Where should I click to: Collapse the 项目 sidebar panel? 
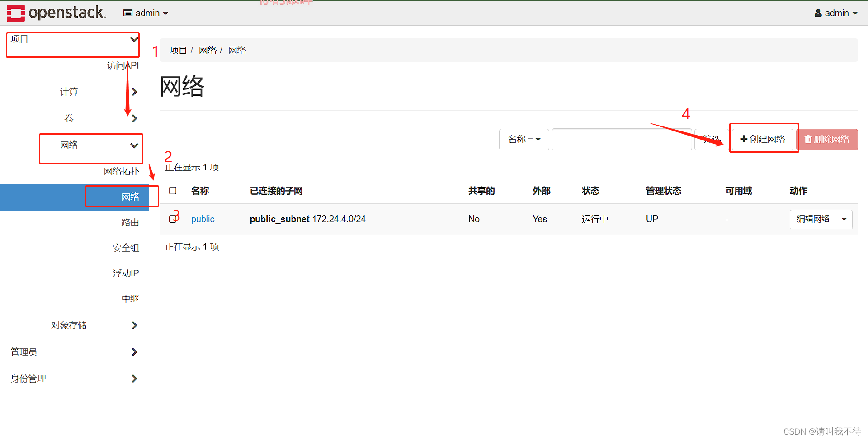pos(134,39)
